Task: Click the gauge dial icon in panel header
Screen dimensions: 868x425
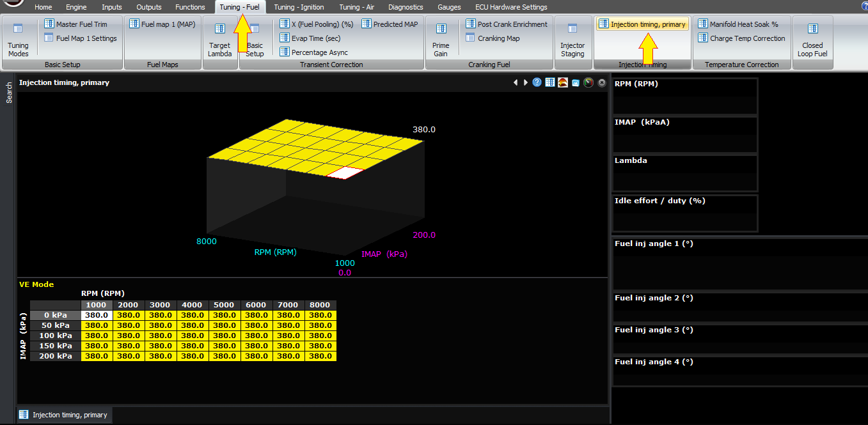Action: coord(588,82)
